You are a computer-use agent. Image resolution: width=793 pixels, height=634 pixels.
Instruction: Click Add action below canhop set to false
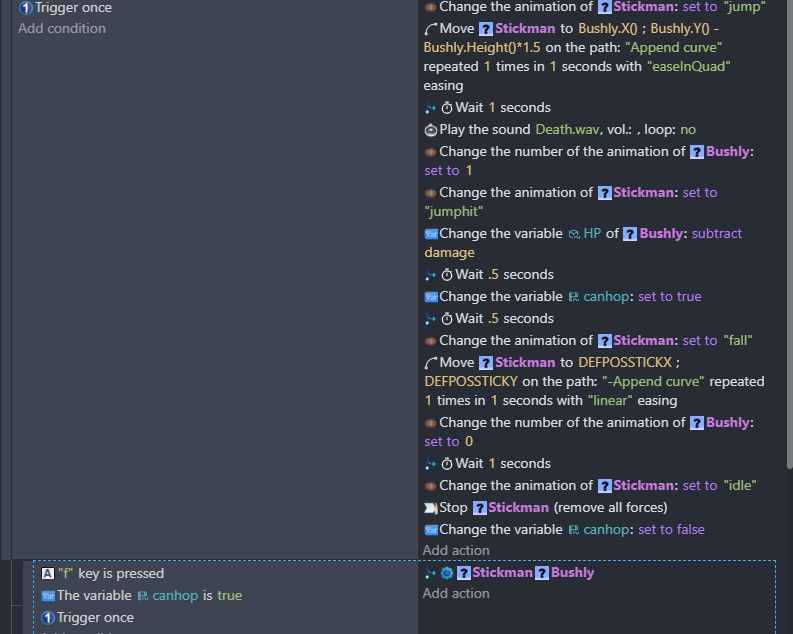(x=456, y=550)
